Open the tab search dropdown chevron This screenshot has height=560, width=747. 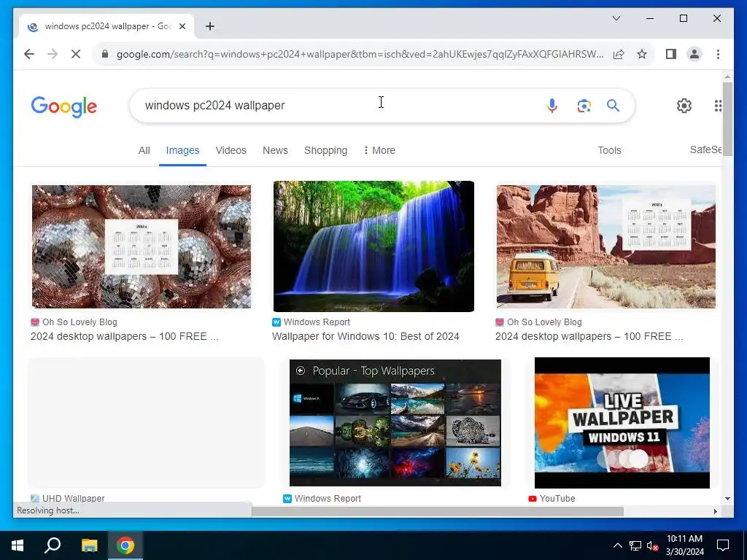coord(616,18)
